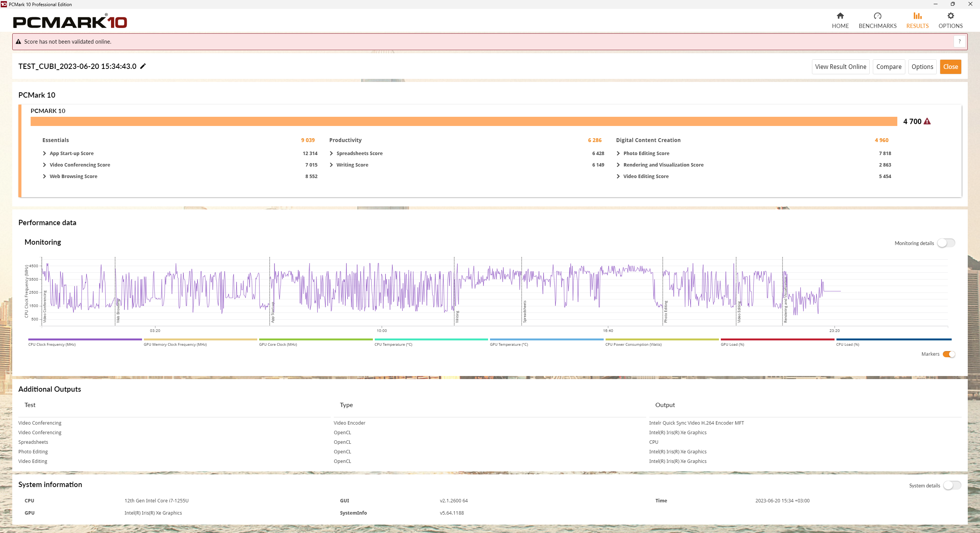980x533 pixels.
Task: Open the Benchmarks tab
Action: tap(877, 20)
